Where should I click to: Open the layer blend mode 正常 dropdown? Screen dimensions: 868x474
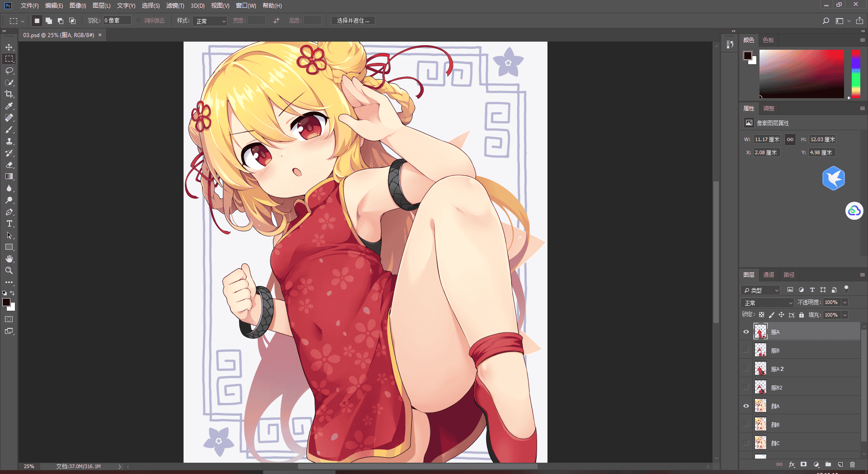(767, 303)
